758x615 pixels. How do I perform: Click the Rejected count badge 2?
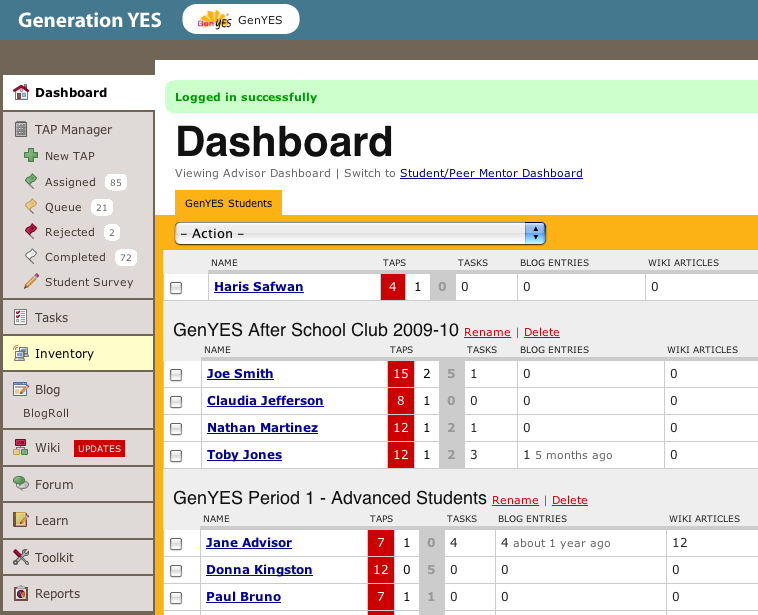point(112,233)
